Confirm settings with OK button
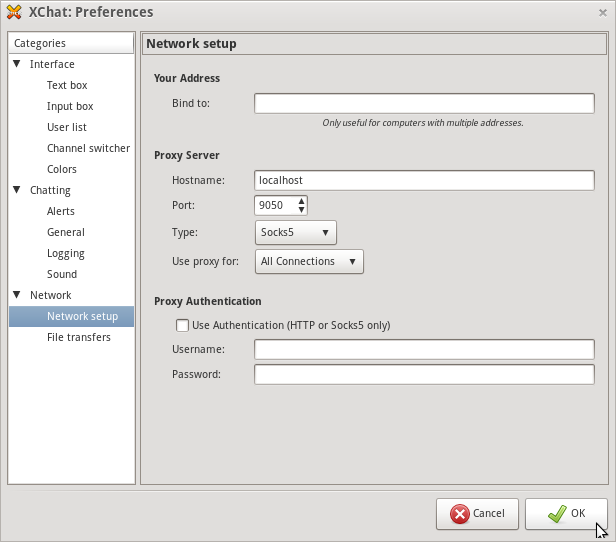Screen dimensions: 616x542 coord(566,514)
